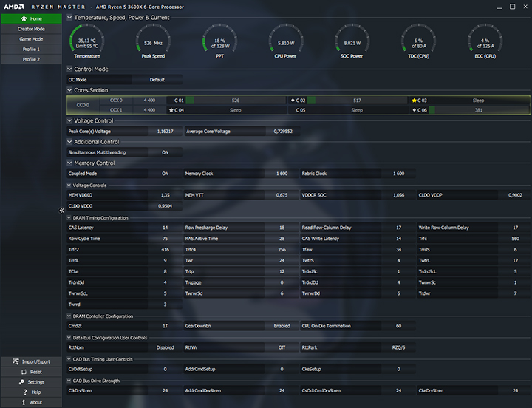Click CCX 0 speed value 4 400

[149, 101]
